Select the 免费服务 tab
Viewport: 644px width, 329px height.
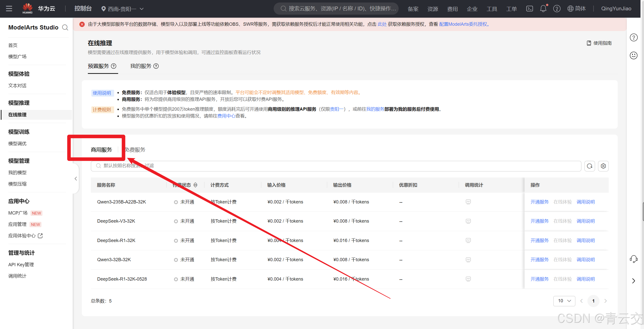(x=135, y=150)
